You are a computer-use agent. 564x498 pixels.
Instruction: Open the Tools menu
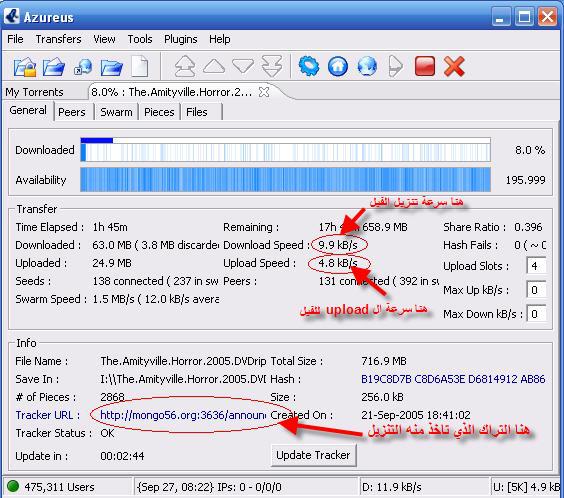pyautogui.click(x=140, y=39)
